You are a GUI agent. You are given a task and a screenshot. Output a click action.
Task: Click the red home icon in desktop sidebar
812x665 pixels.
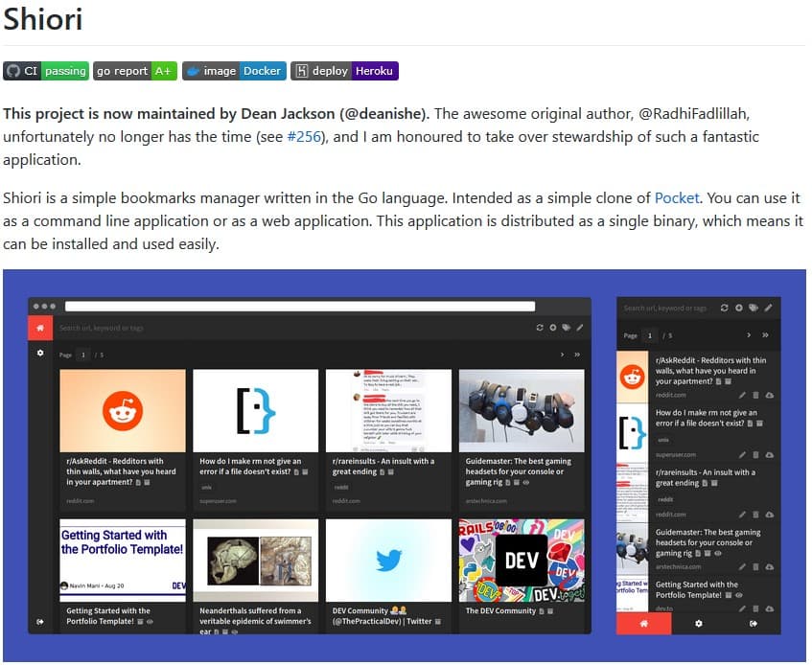(40, 328)
